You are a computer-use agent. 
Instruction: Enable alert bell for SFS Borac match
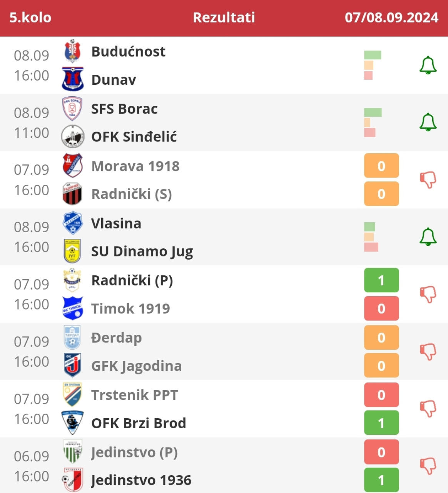pos(428,122)
